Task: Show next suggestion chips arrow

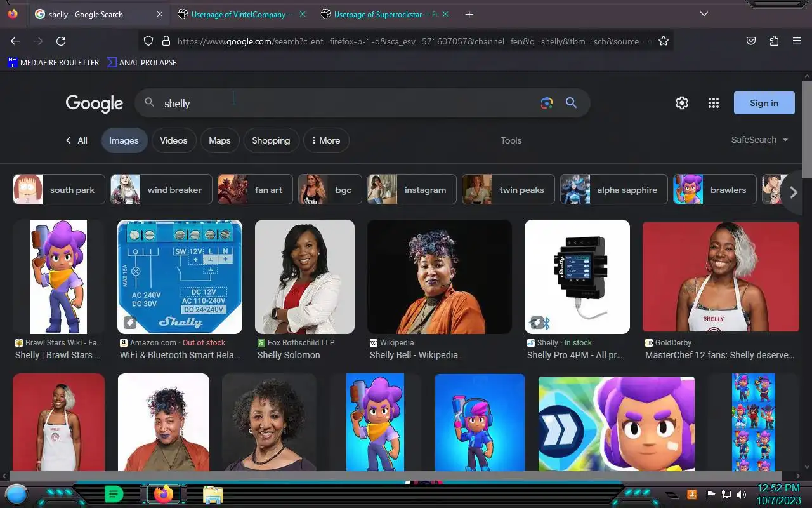Action: click(792, 192)
